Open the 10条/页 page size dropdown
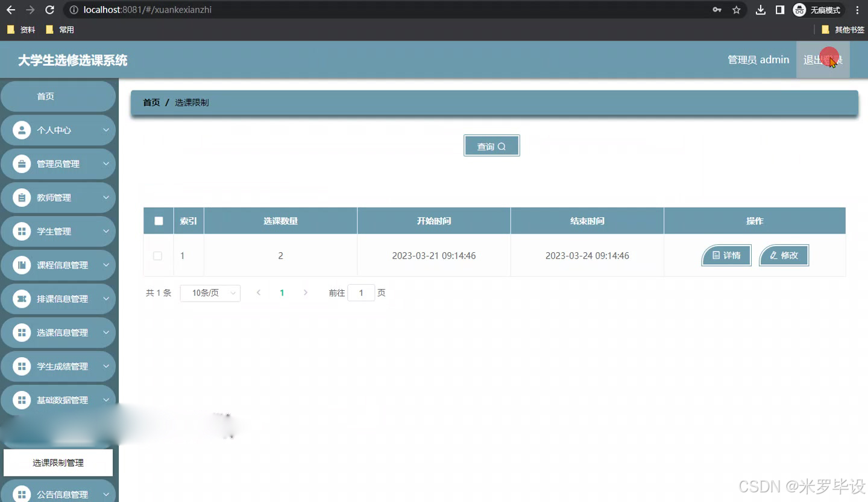868x502 pixels. [210, 293]
